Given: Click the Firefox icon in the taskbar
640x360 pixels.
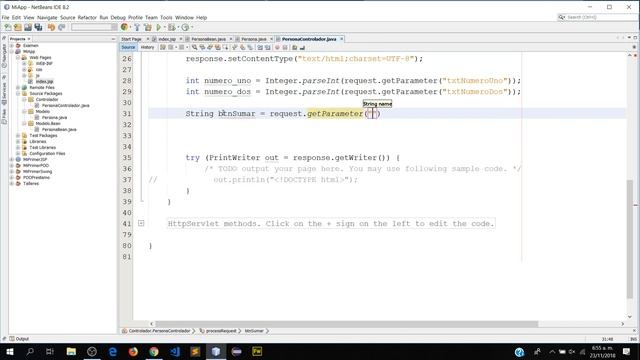Looking at the screenshot, I should (x=133, y=351).
